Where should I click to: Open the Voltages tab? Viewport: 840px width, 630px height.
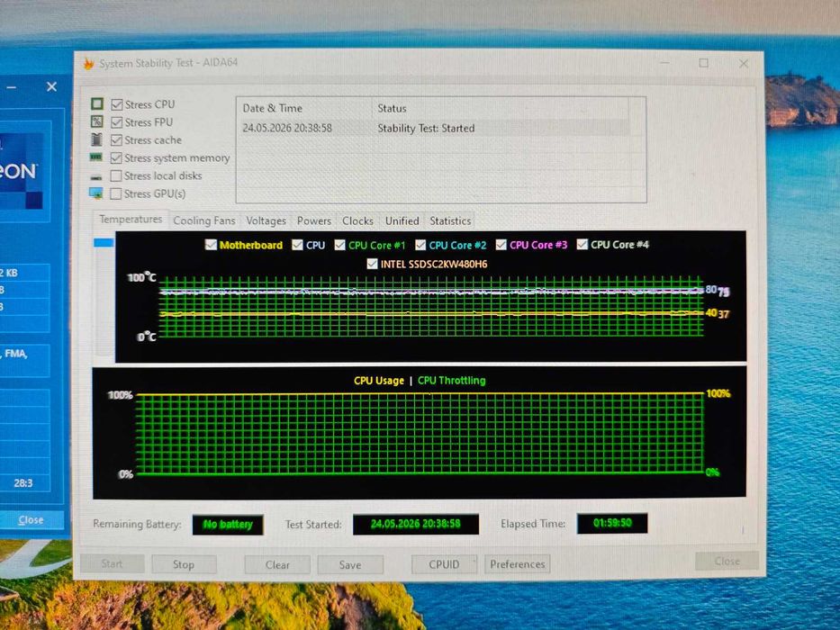tap(266, 220)
